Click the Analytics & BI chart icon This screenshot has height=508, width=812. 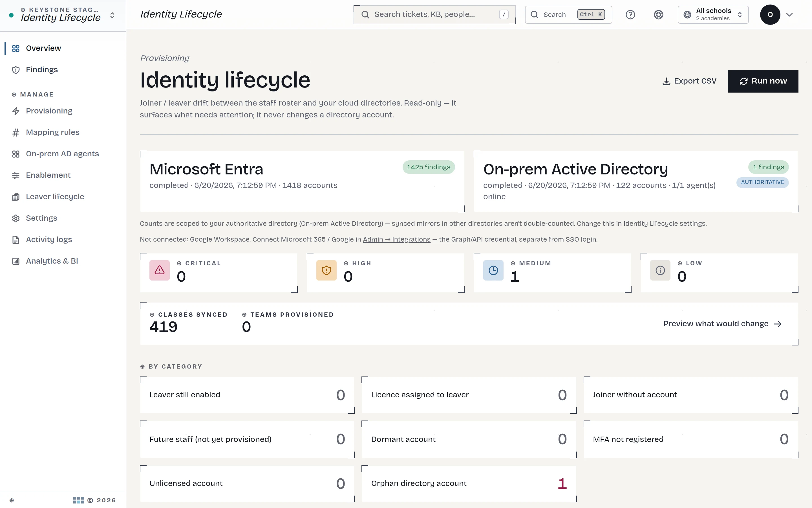point(16,261)
